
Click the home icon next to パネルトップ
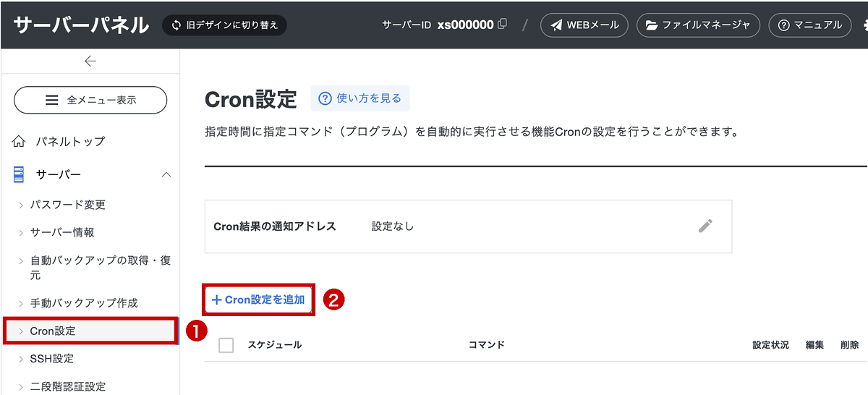point(20,141)
